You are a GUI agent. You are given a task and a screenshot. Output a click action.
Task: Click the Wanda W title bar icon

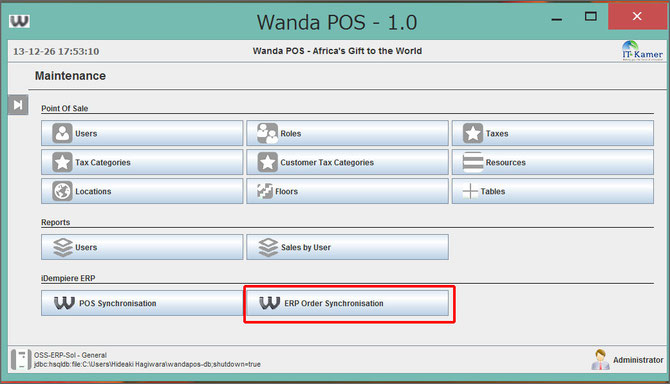(19, 21)
